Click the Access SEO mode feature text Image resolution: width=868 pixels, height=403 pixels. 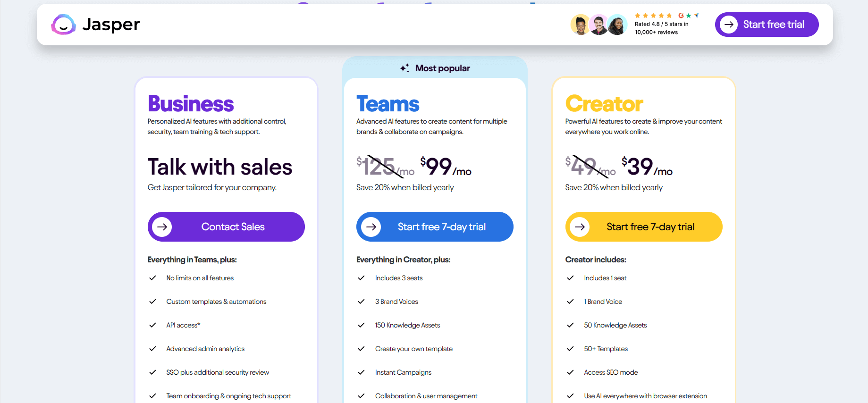[611, 372]
